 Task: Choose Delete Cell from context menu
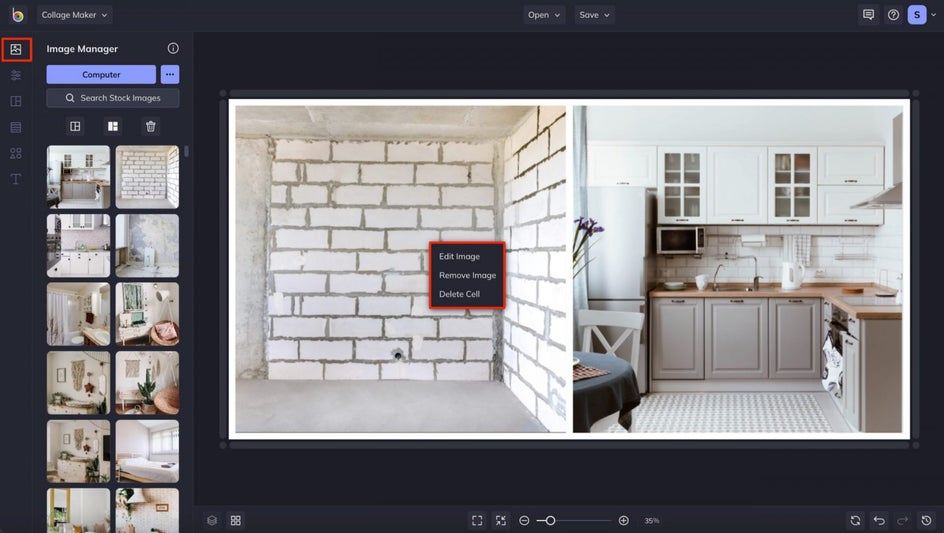tap(459, 294)
